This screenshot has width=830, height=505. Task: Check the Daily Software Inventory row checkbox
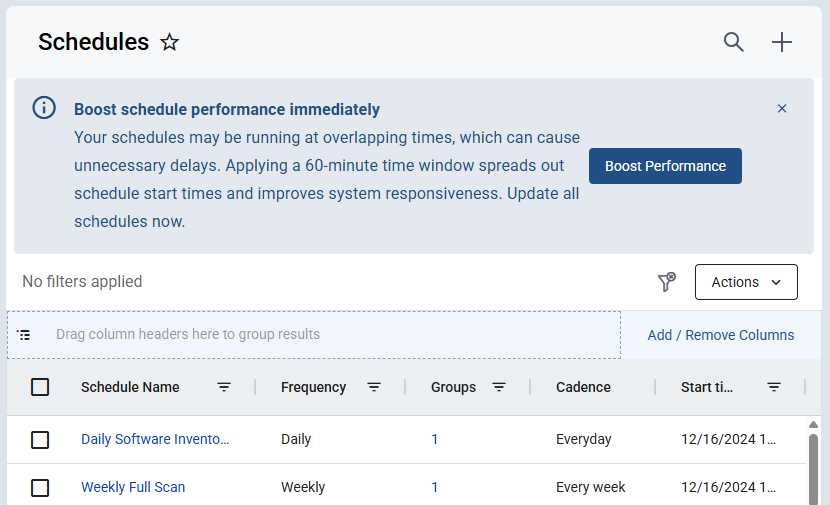(40, 440)
